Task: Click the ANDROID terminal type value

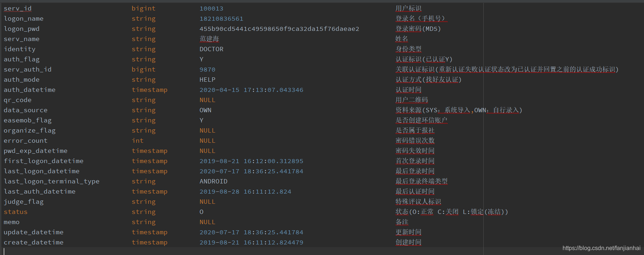Action: coord(213,181)
